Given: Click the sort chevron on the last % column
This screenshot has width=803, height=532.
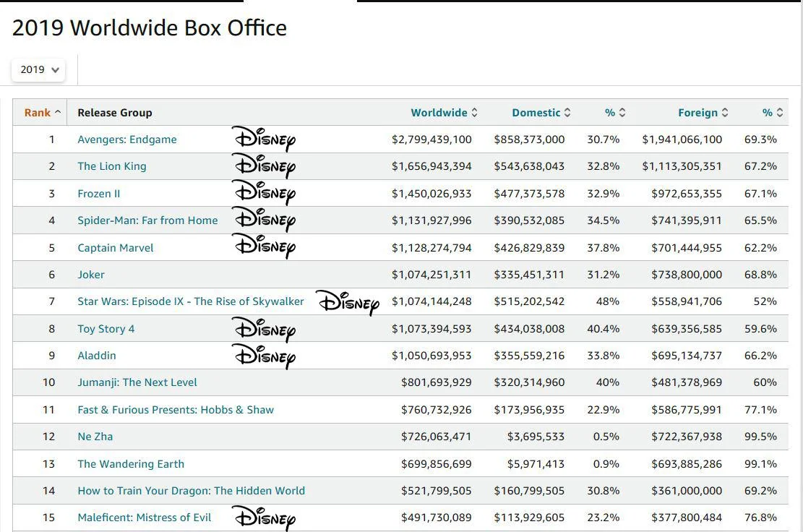Looking at the screenshot, I should click(x=780, y=112).
